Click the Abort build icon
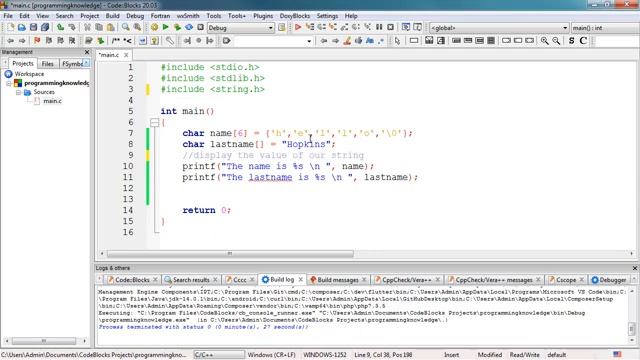Image resolution: width=640 pixels, height=360 pixels. click(x=200, y=27)
